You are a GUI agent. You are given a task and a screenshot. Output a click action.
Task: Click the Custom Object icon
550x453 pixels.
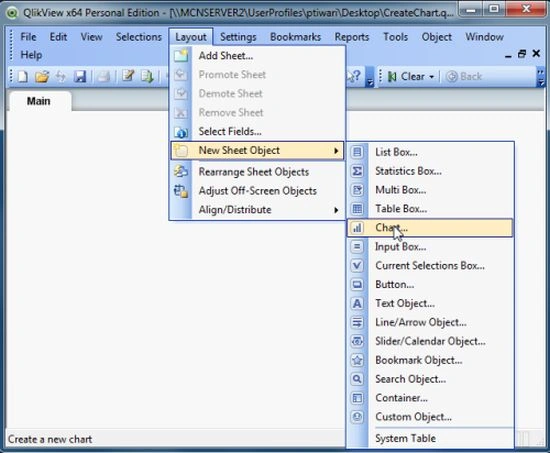point(357,417)
